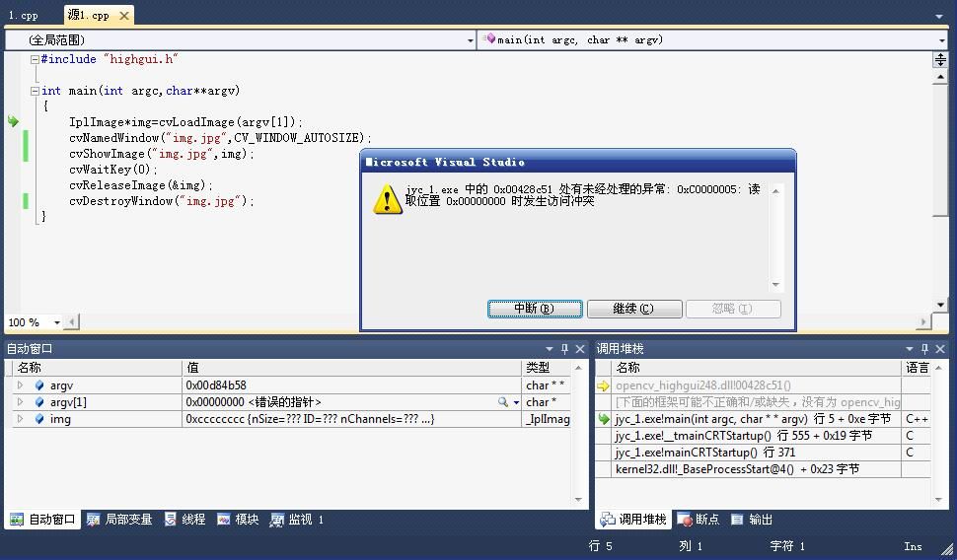Image resolution: width=957 pixels, height=560 pixels.
Task: Switch to the 局部变量 tab
Action: (x=119, y=520)
